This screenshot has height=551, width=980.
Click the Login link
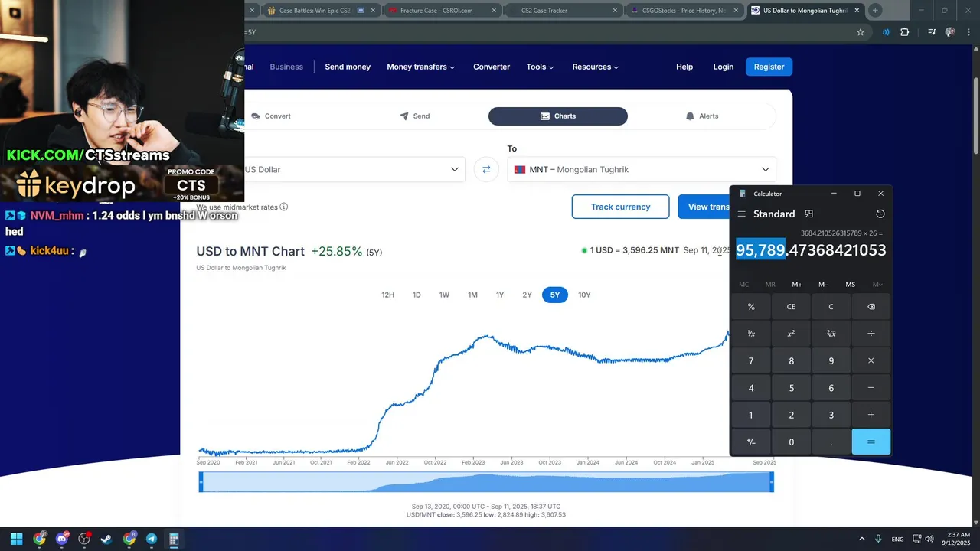click(724, 67)
